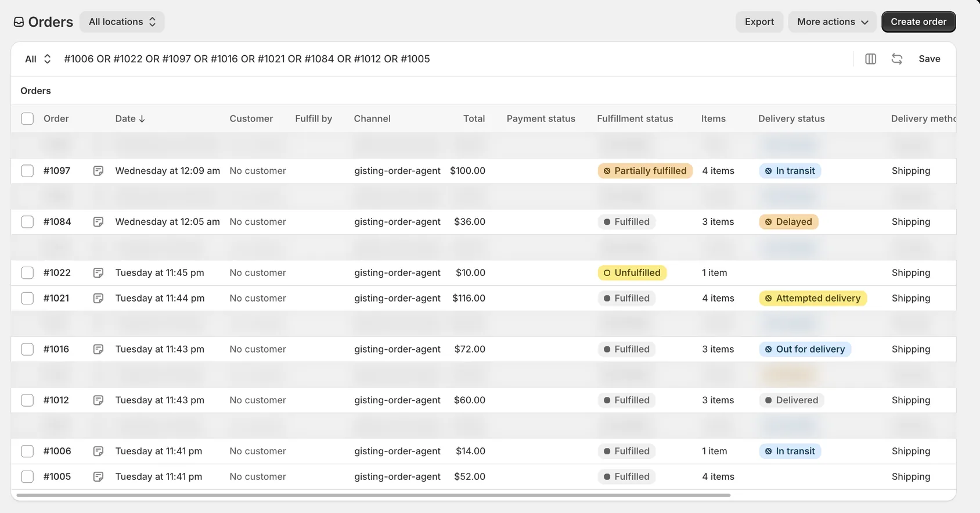Click the Partially fulfilled badge
Viewport: 980px width, 513px height.
pyautogui.click(x=645, y=171)
